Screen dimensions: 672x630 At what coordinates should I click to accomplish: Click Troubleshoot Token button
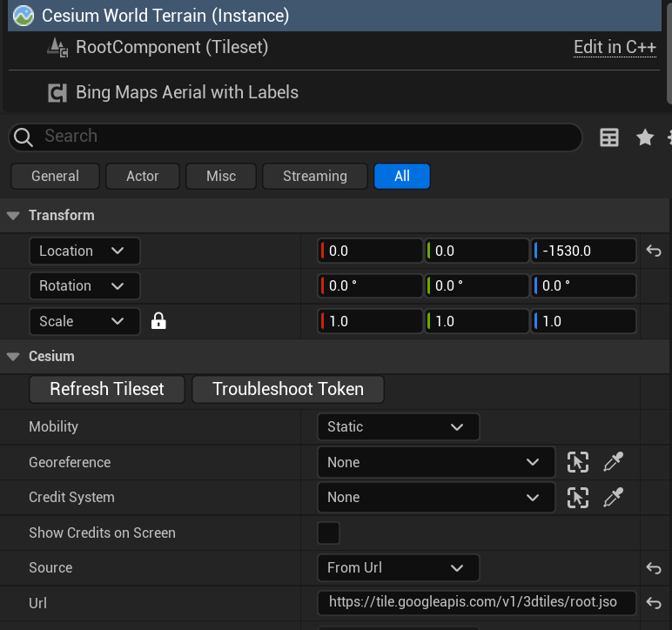tap(288, 389)
